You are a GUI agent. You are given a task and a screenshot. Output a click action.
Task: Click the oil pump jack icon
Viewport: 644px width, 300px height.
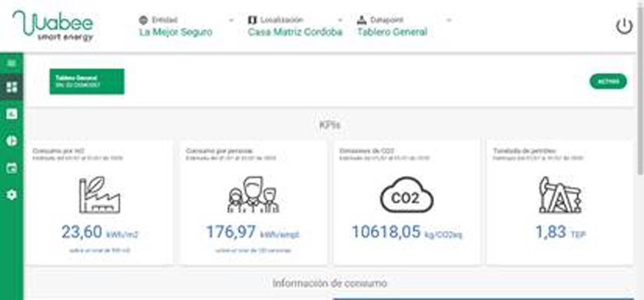[x=560, y=195]
